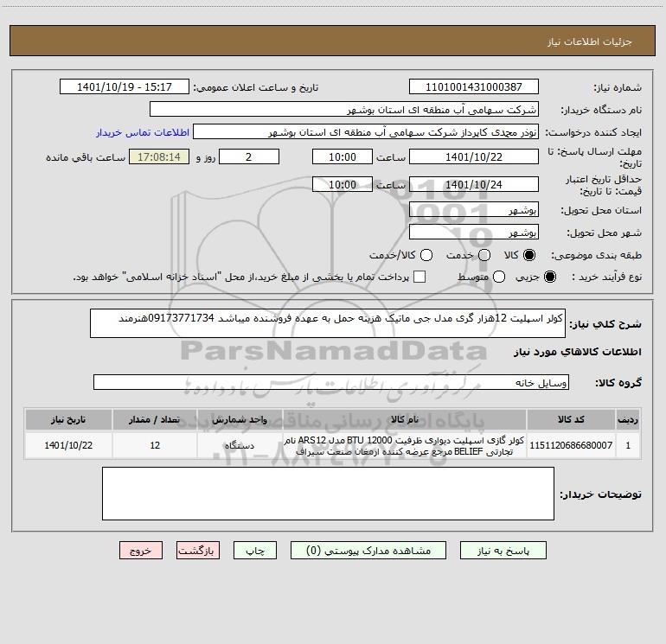This screenshot has height=644, width=666.
Task: Open the اطلاعات تماس خریدار link
Action: [x=143, y=132]
